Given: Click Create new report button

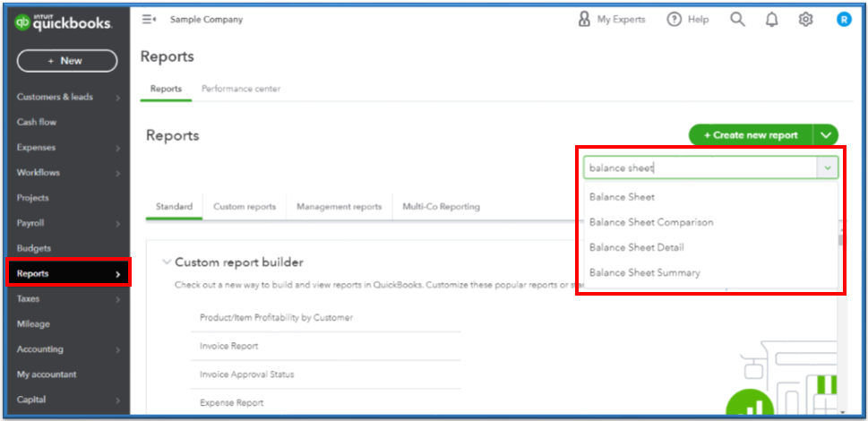Looking at the screenshot, I should pyautogui.click(x=751, y=135).
